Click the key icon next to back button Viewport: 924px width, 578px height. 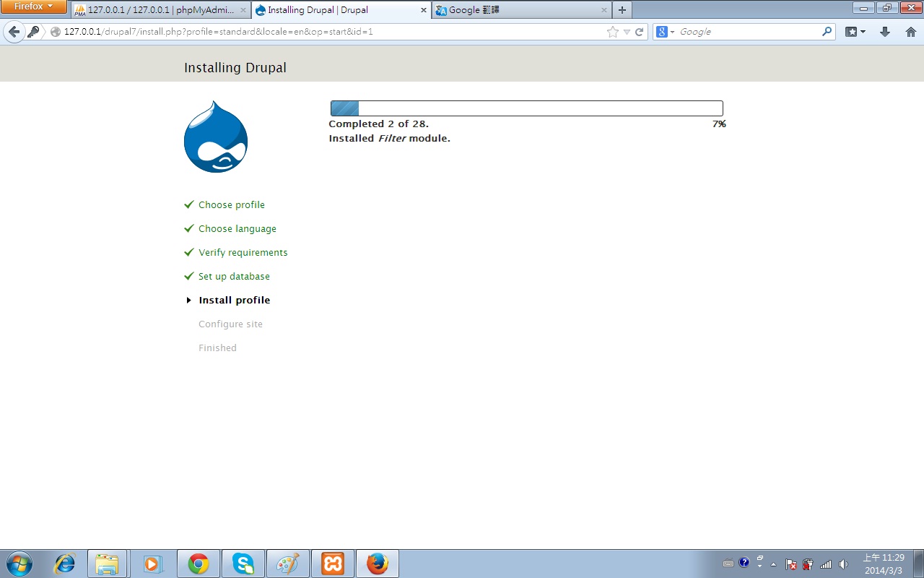click(33, 32)
